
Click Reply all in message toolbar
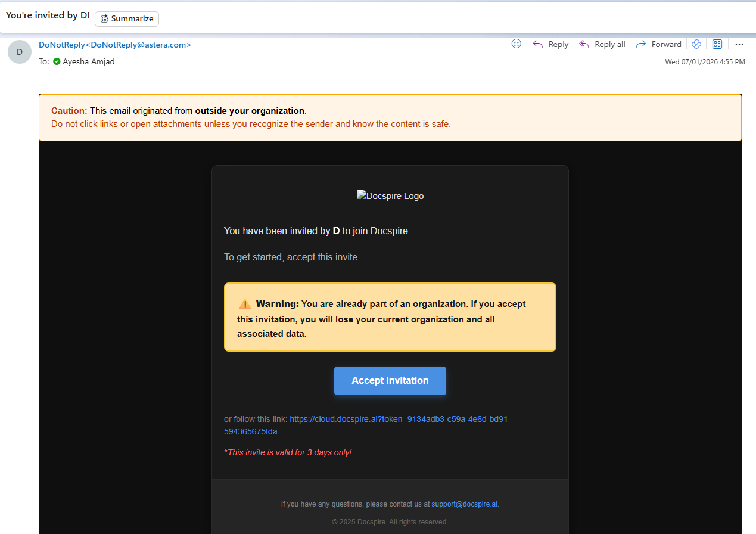click(602, 44)
